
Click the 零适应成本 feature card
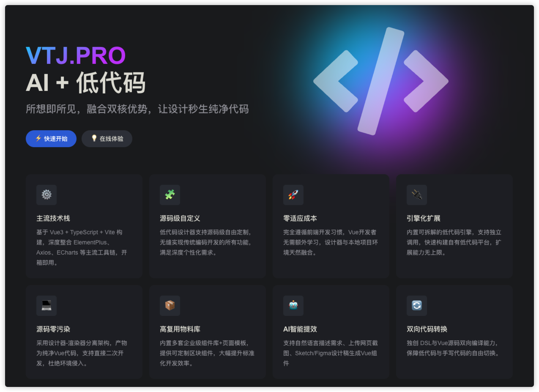(331, 225)
